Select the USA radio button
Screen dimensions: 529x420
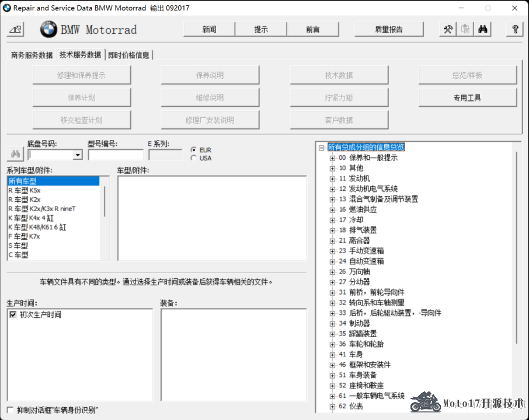point(193,158)
